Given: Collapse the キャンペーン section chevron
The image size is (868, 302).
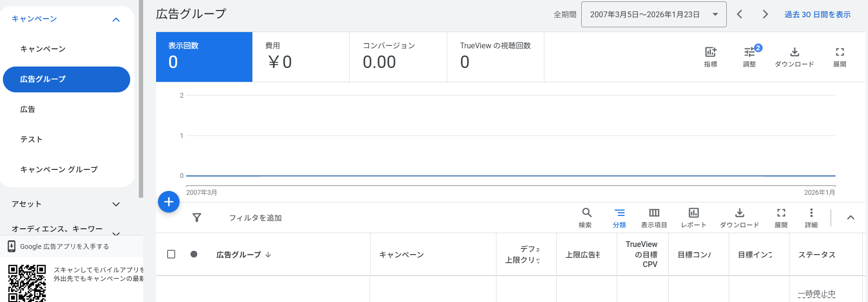Looking at the screenshot, I should click(116, 20).
